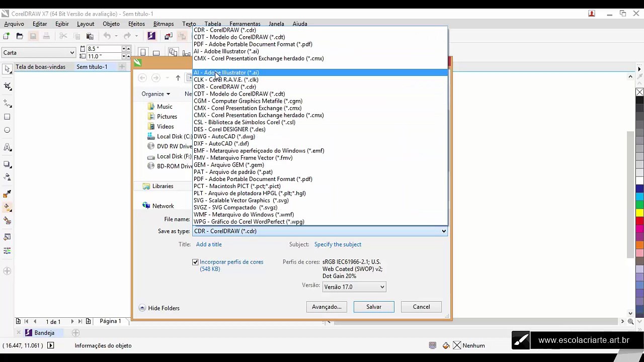Click the Add a title link
The width and height of the screenshot is (644, 362).
[x=209, y=244]
